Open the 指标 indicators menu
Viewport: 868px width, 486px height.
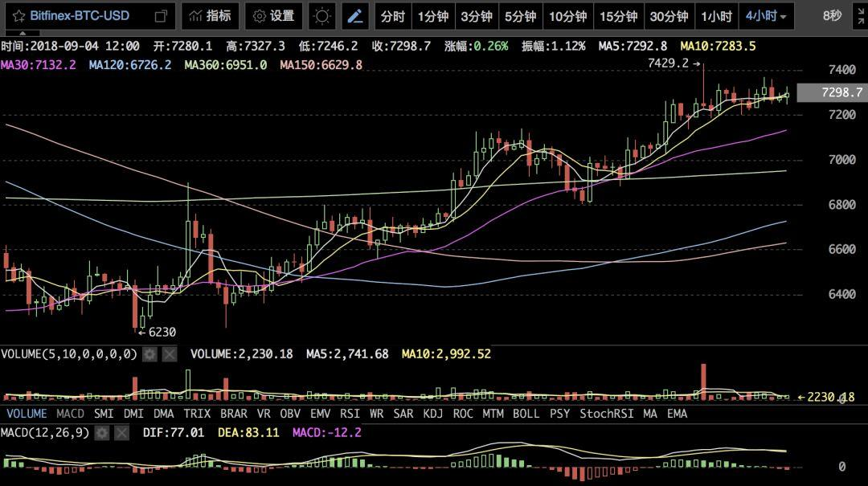(x=210, y=16)
